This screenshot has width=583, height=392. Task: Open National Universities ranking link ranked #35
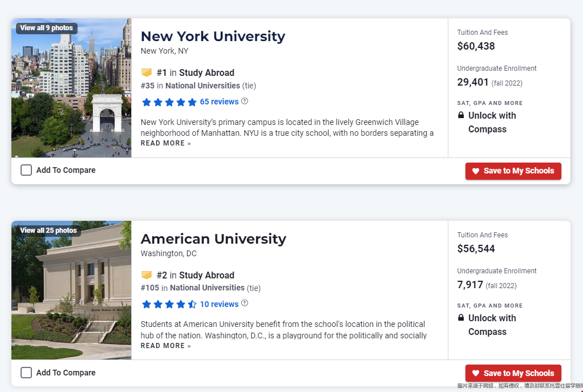pyautogui.click(x=203, y=86)
